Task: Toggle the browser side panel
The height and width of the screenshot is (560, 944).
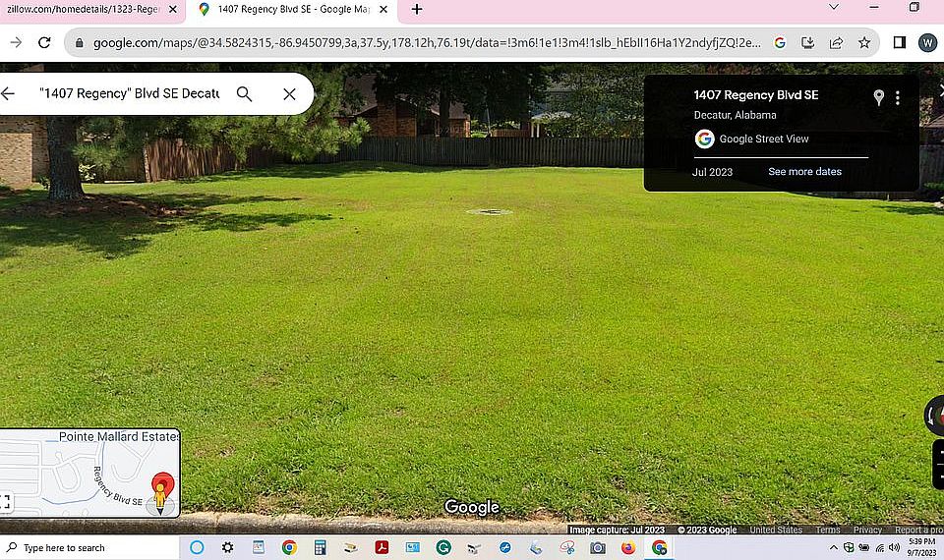Action: coord(899,43)
